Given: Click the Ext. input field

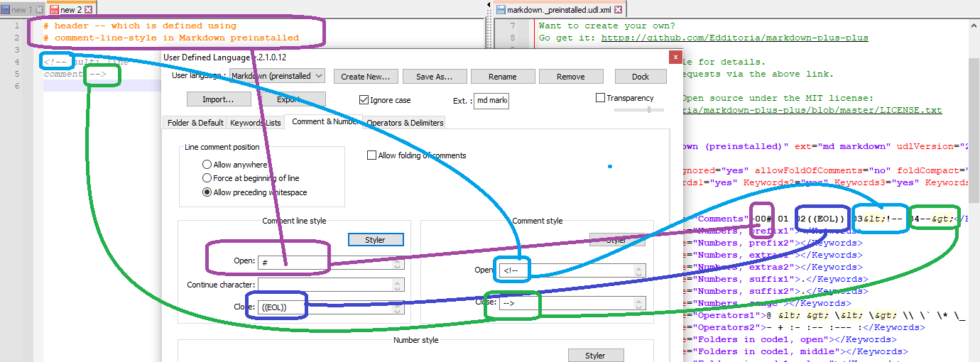Looking at the screenshot, I should click(491, 100).
